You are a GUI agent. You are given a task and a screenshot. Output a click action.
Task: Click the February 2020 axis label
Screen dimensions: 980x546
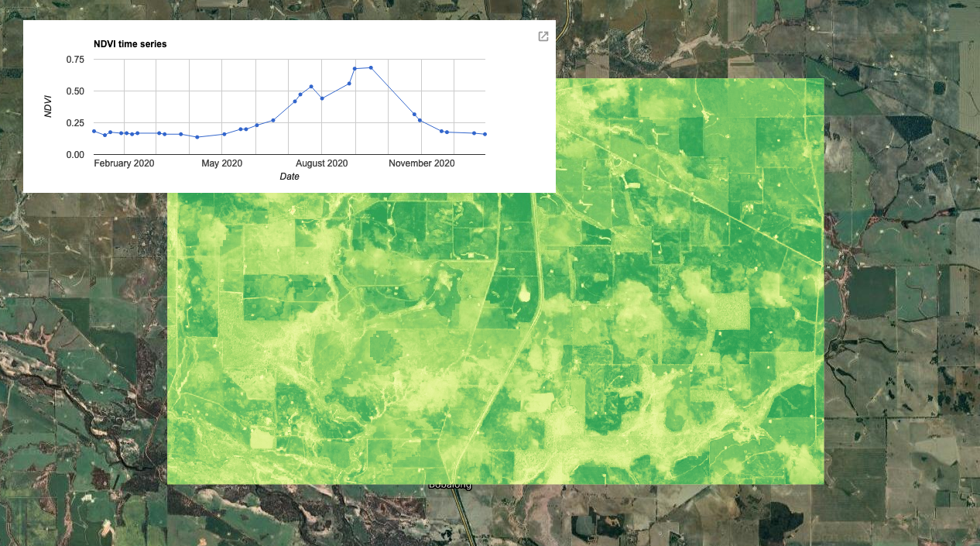[x=124, y=163]
